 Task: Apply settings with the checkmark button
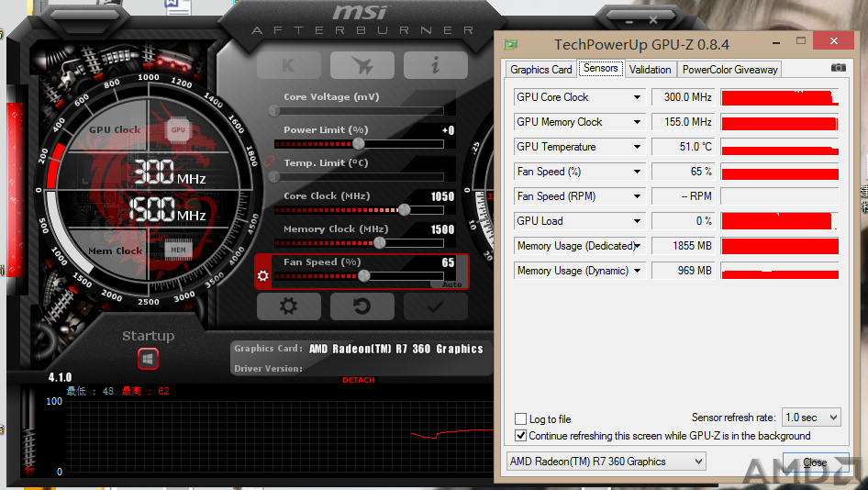435,306
